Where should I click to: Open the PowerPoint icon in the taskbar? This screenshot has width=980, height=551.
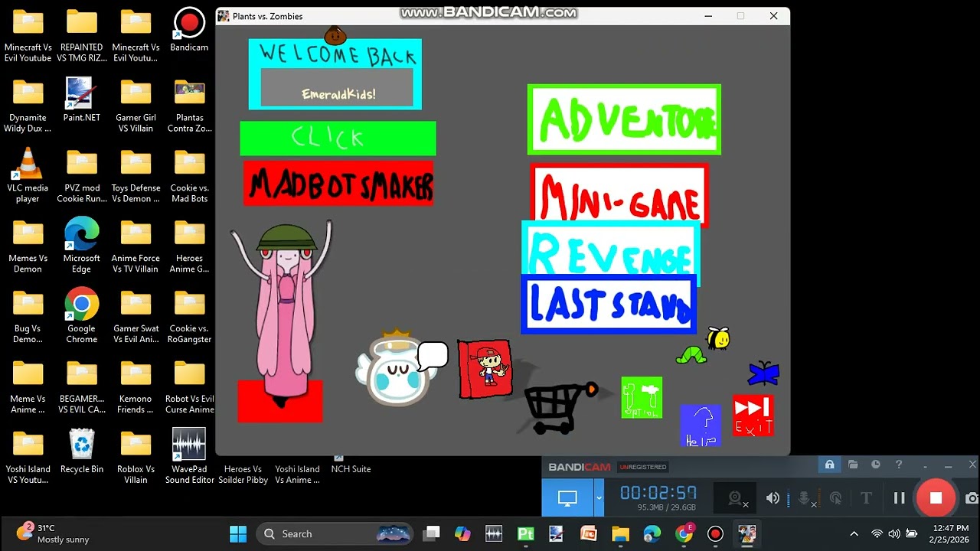point(588,533)
